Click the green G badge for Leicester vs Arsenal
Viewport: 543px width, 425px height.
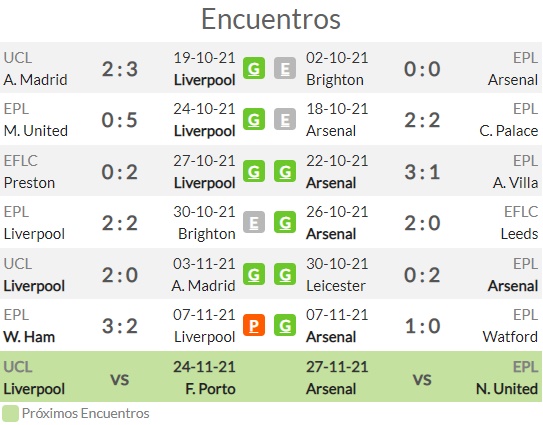[285, 274]
